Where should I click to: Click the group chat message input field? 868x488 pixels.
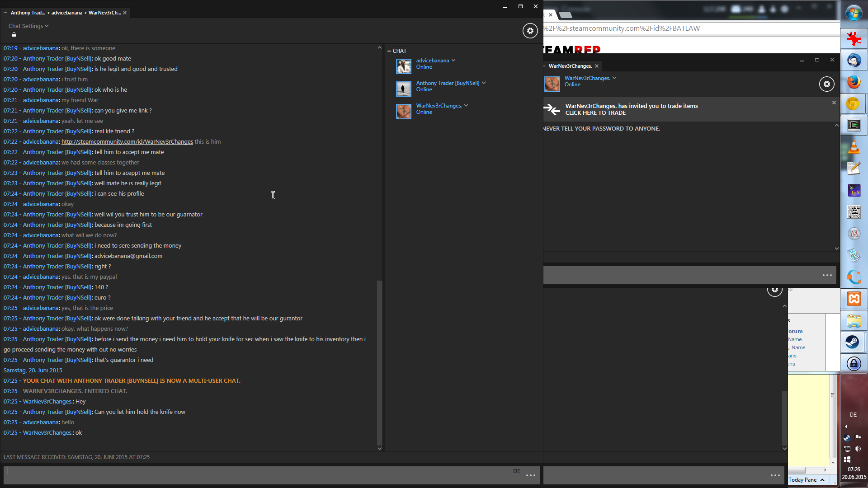coord(258,475)
